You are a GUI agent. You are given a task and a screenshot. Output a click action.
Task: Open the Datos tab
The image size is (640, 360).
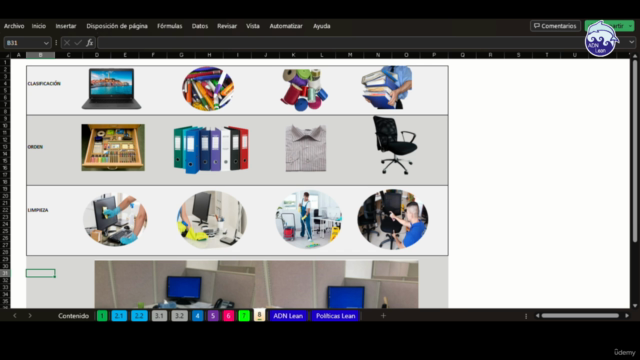200,26
